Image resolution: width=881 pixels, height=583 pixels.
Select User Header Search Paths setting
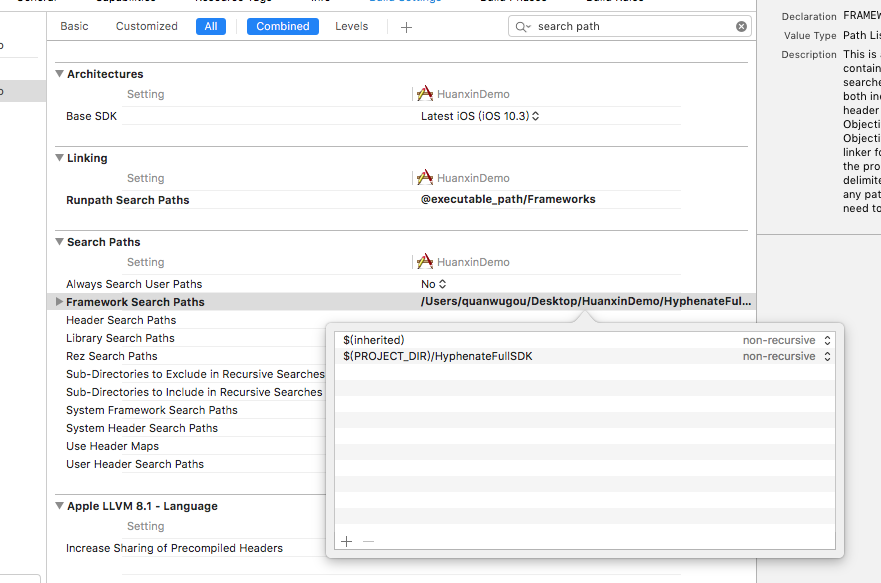[x=135, y=464]
